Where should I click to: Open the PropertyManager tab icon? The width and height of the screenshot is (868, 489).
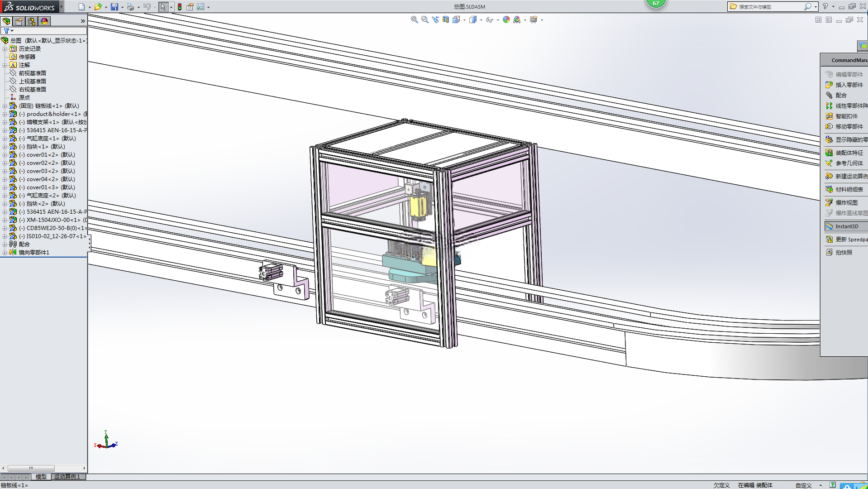[19, 21]
